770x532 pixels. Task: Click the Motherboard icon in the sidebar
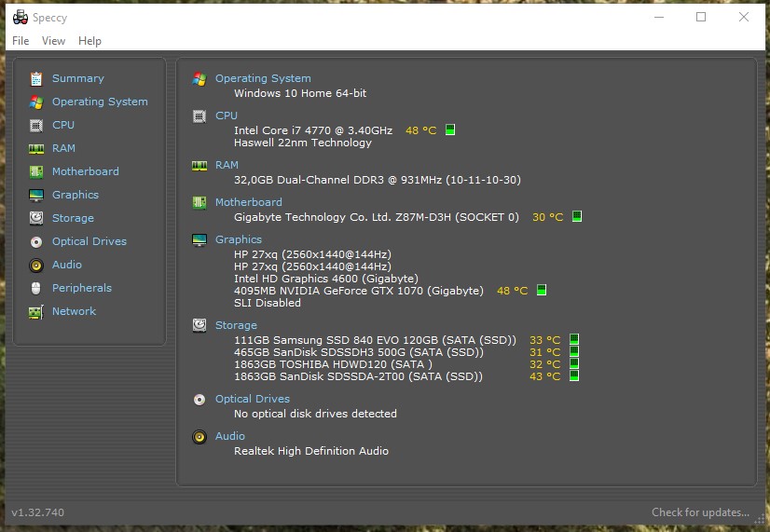pyautogui.click(x=35, y=171)
